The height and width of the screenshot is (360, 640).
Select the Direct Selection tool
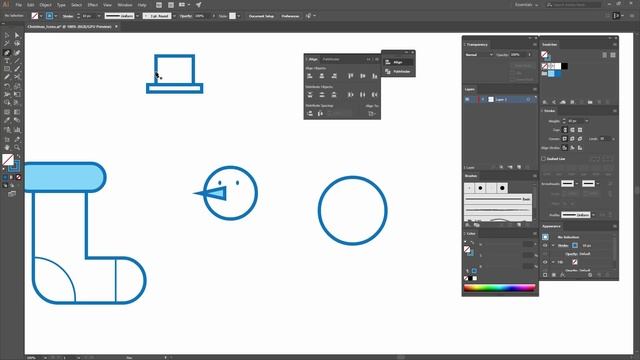(x=17, y=36)
